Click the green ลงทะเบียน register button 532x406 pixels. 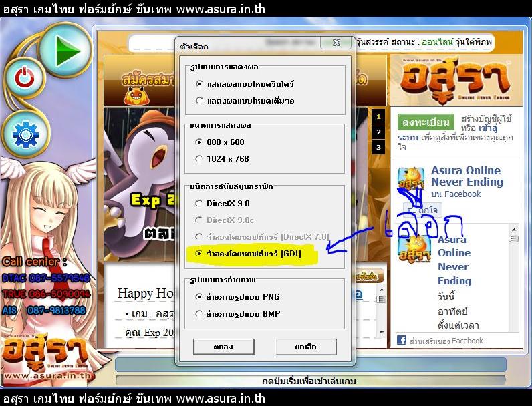(426, 122)
